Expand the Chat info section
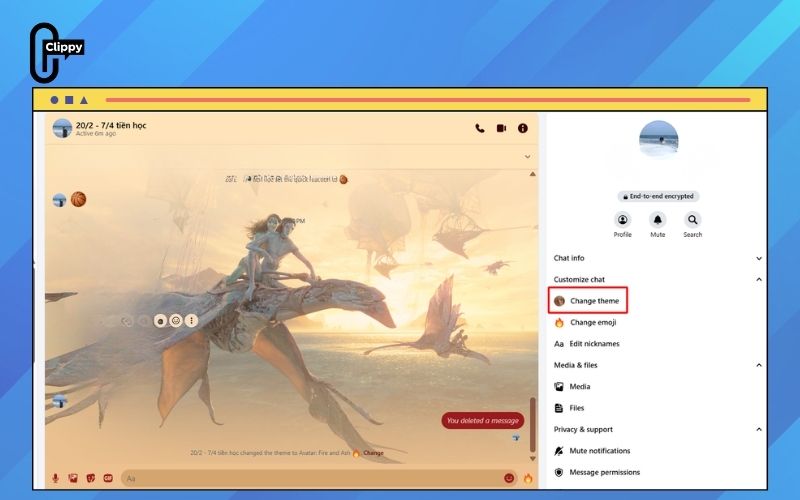This screenshot has width=800, height=500. 658,258
